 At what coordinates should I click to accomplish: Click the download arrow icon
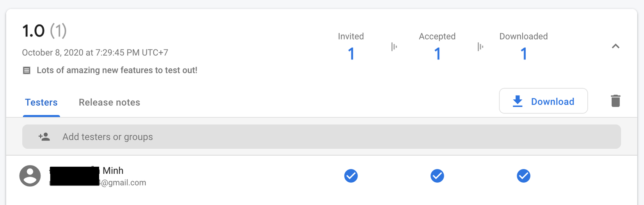tap(518, 101)
